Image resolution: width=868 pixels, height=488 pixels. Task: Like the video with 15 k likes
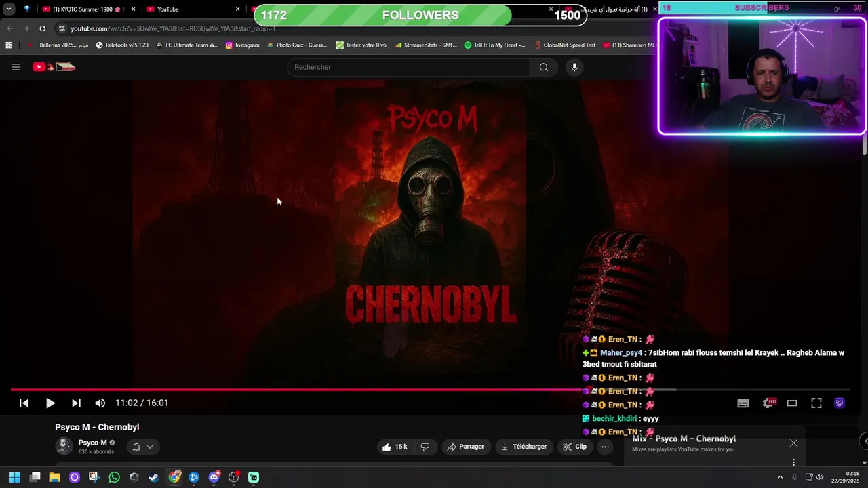394,447
